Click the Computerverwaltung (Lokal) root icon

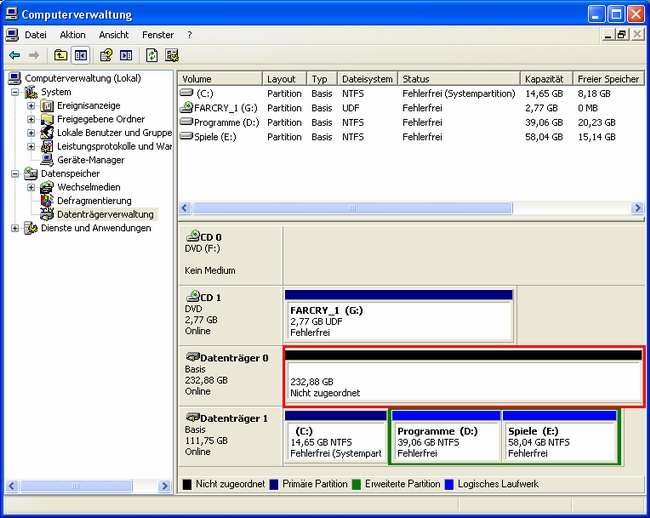click(15, 78)
